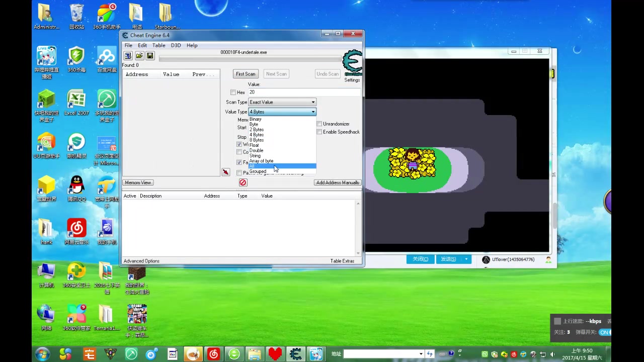The width and height of the screenshot is (644, 362).
Task: Click UTlover(1435064776) contact name
Action: point(513,259)
